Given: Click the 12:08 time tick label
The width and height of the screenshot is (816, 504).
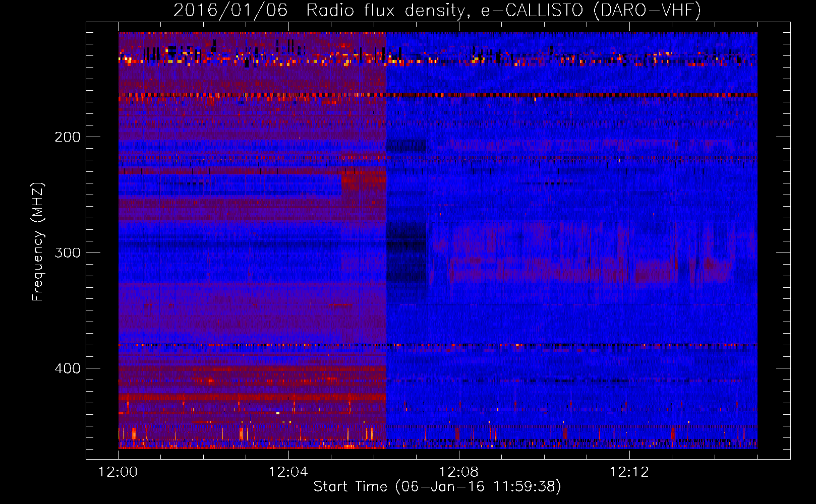Looking at the screenshot, I should click(x=459, y=472).
